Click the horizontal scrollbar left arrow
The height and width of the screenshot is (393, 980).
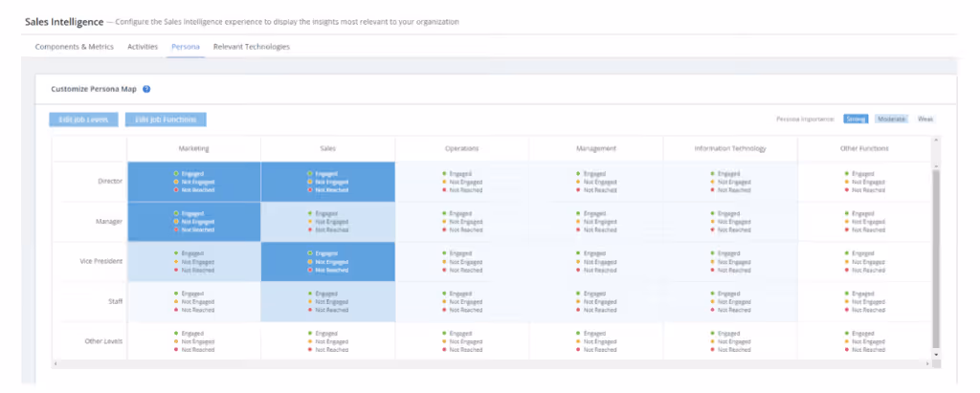[x=55, y=363]
